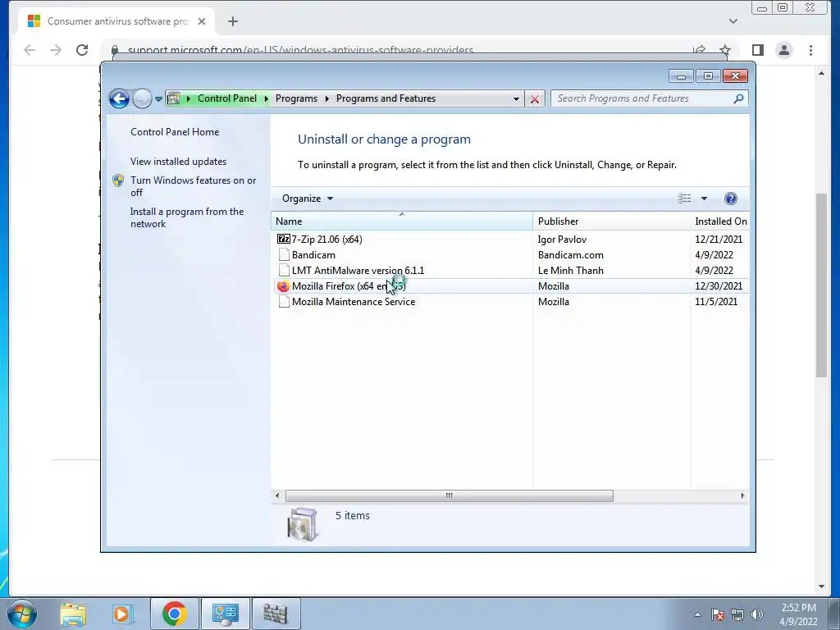Expand the view options dropdown arrow
Viewport: 840px width, 630px height.
tap(704, 199)
